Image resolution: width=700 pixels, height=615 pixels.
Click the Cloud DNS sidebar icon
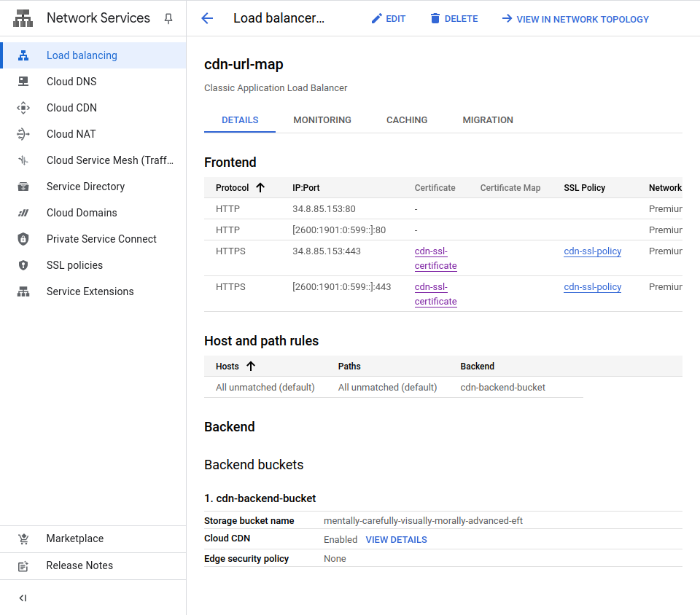(23, 82)
